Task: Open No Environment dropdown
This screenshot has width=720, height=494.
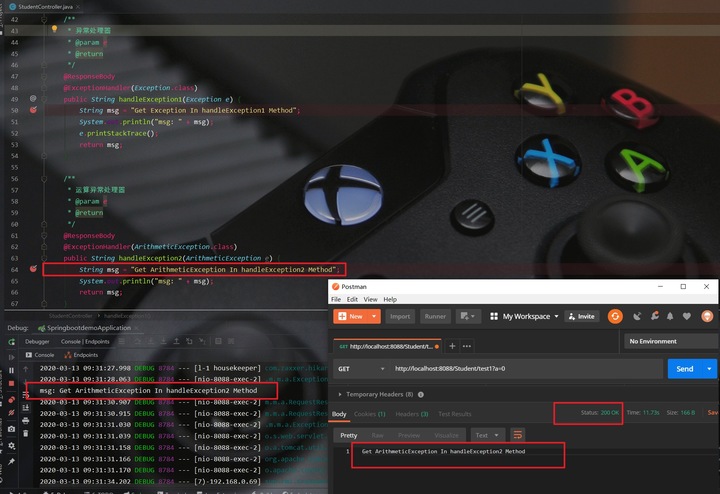Action: click(672, 341)
